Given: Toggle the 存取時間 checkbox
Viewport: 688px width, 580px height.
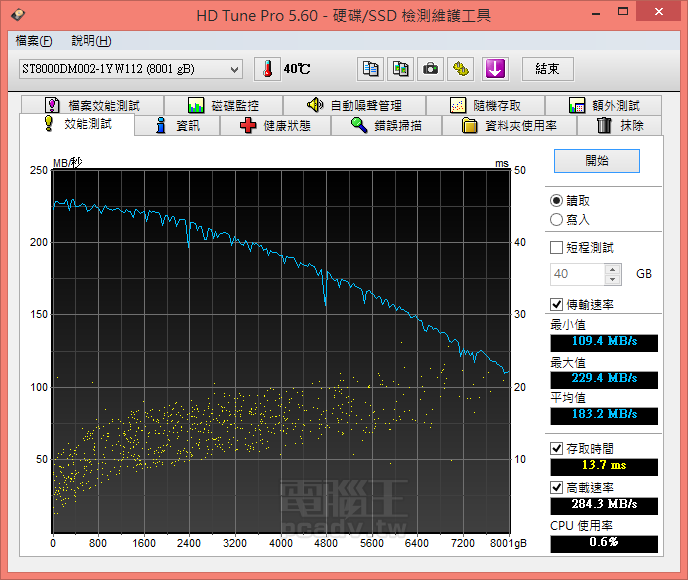Looking at the screenshot, I should [x=556, y=448].
